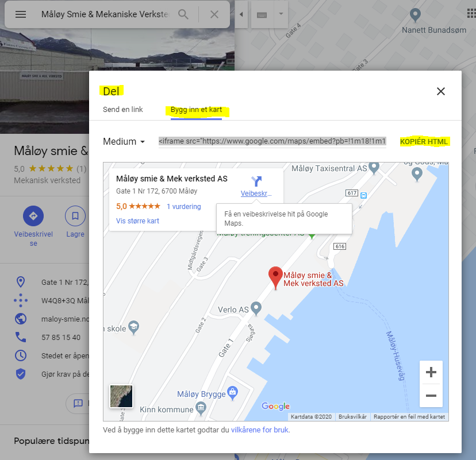Click the Google logo on embedded map
The height and width of the screenshot is (460, 476).
275,406
